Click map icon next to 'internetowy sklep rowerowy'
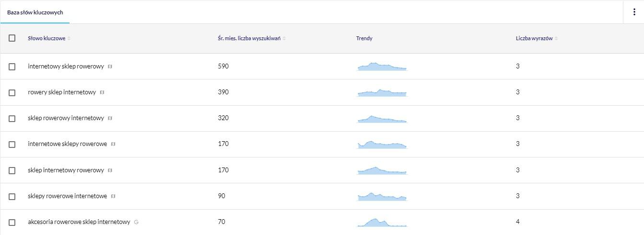644x235 pixels. pyautogui.click(x=110, y=67)
